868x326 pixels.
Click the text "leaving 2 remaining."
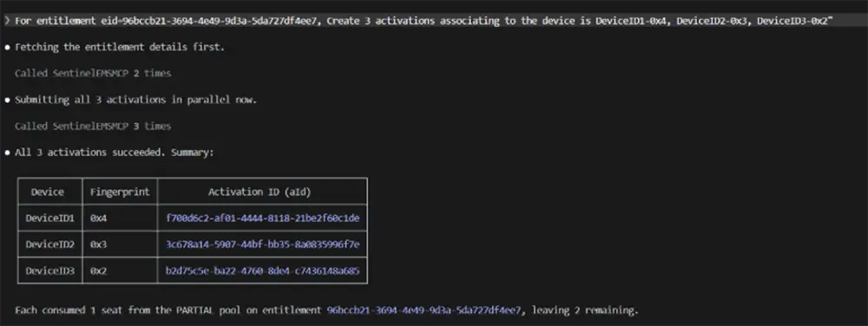584,310
